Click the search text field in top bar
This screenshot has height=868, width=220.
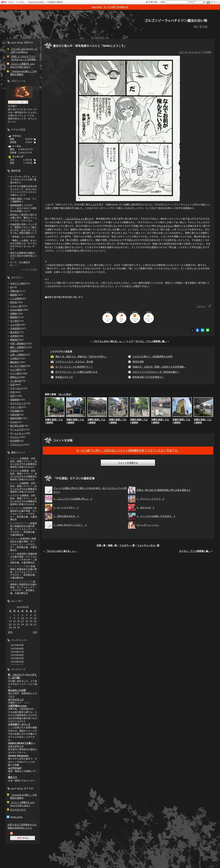177,2
